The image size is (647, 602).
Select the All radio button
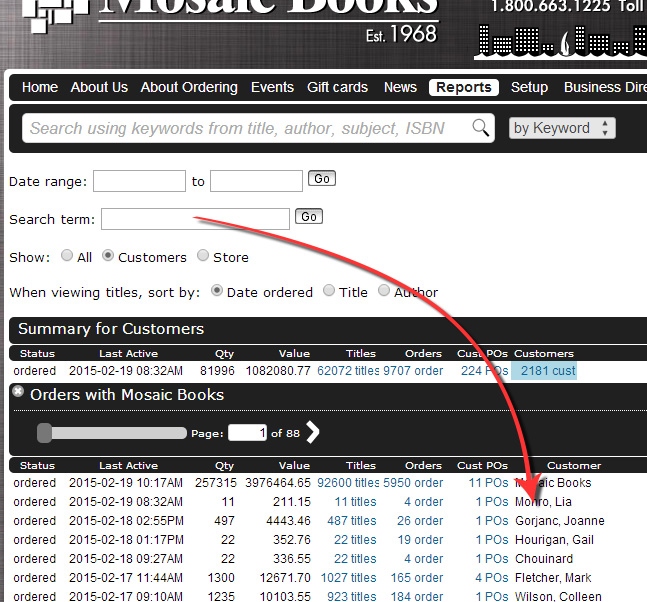click(x=67, y=256)
